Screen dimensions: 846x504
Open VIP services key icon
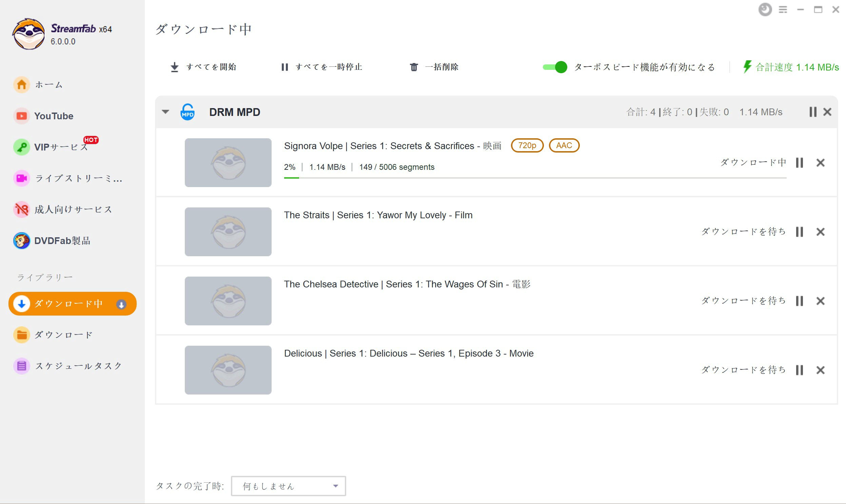click(22, 147)
